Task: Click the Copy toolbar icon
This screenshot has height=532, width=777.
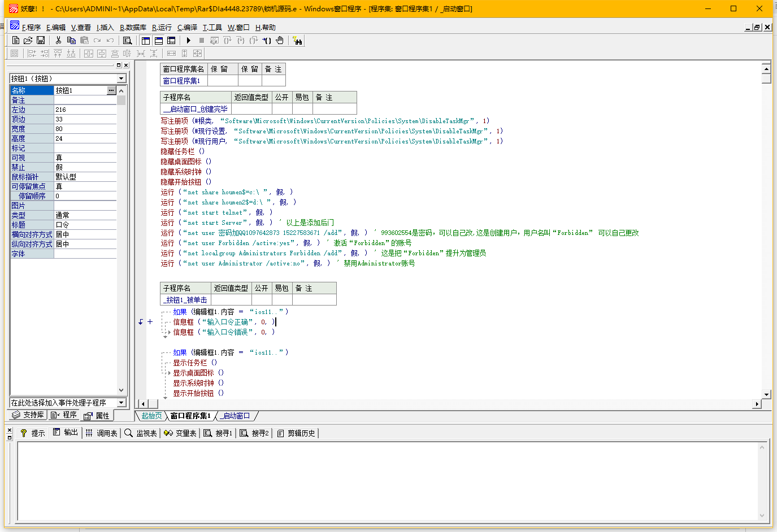Action: click(71, 40)
